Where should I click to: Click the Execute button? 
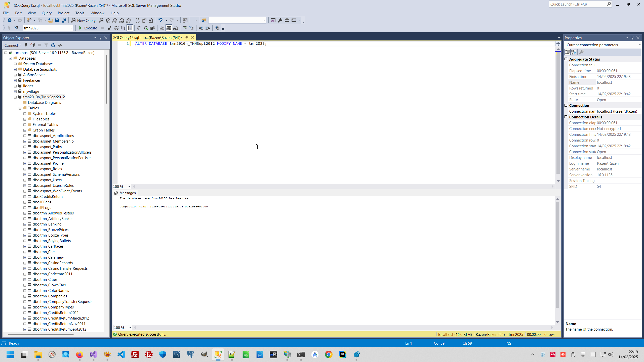click(x=88, y=28)
